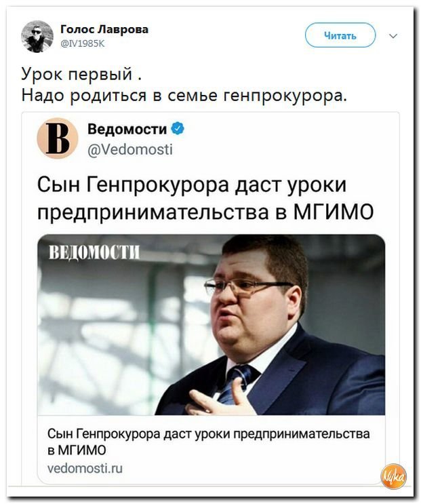This screenshot has height=504, width=421.
Task: Expand the tweet options chevron
Action: 393,36
